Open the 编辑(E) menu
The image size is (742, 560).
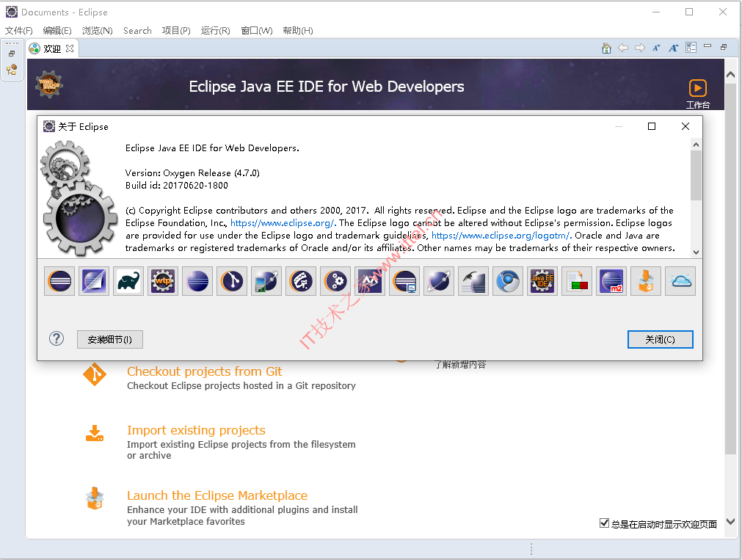(x=57, y=31)
